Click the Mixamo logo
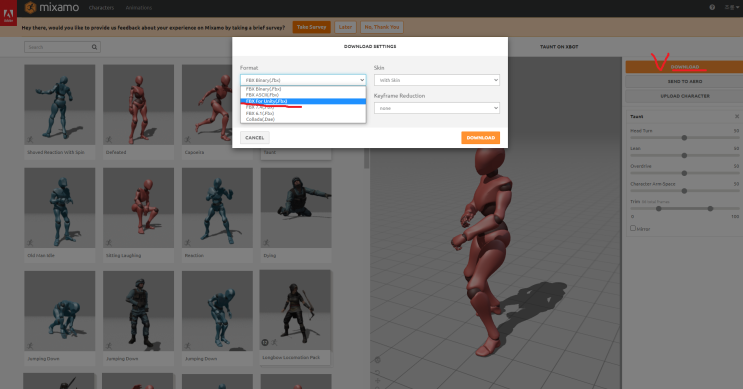 [52, 8]
